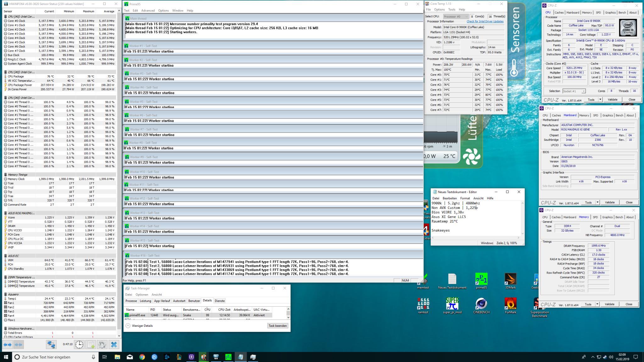The height and width of the screenshot is (362, 644).
Task: Open the Bearbeiten menu in the Editor
Action: (x=449, y=198)
